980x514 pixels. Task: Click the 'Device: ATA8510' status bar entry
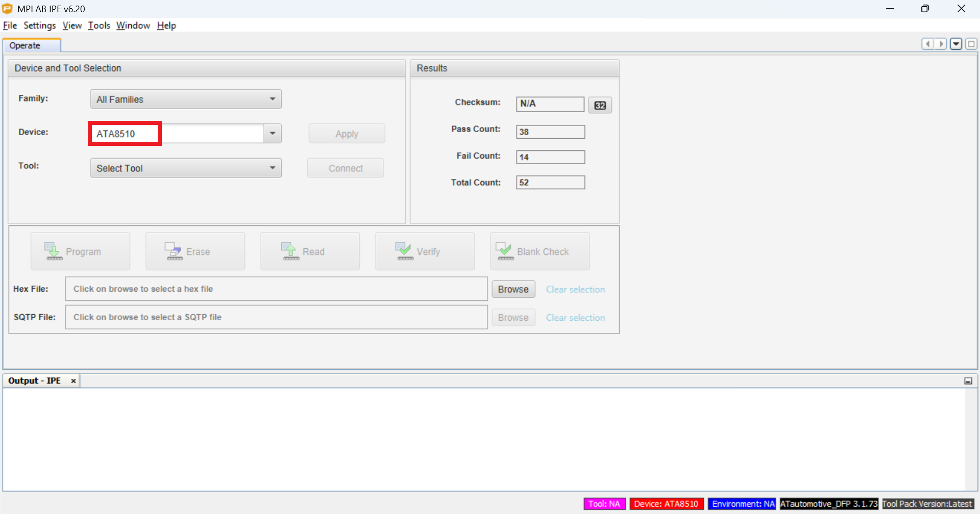click(x=667, y=504)
